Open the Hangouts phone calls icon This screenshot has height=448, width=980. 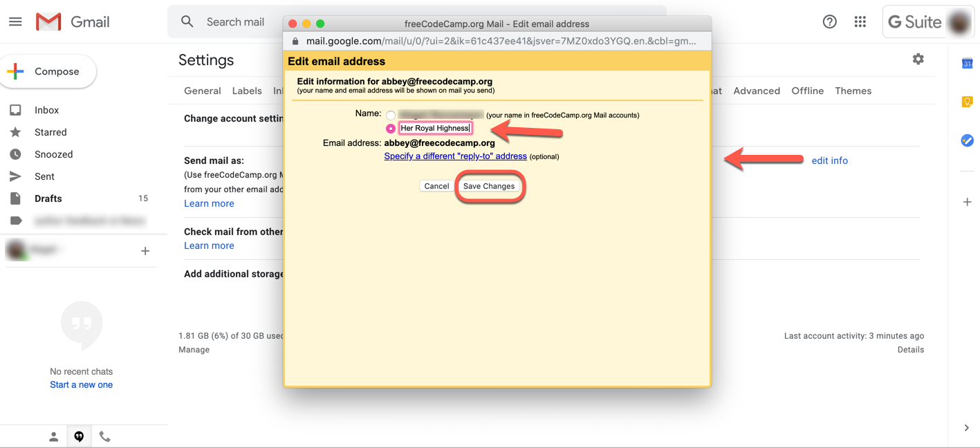point(105,437)
